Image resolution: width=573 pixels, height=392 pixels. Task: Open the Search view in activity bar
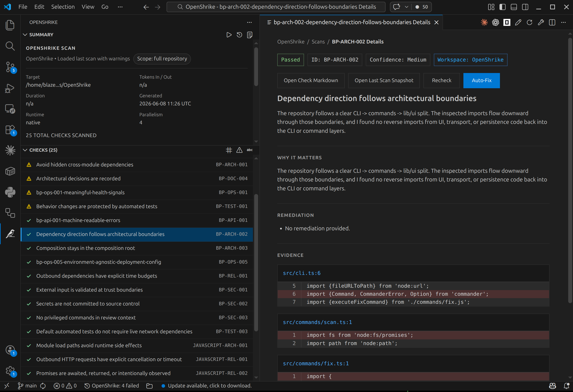click(10, 46)
